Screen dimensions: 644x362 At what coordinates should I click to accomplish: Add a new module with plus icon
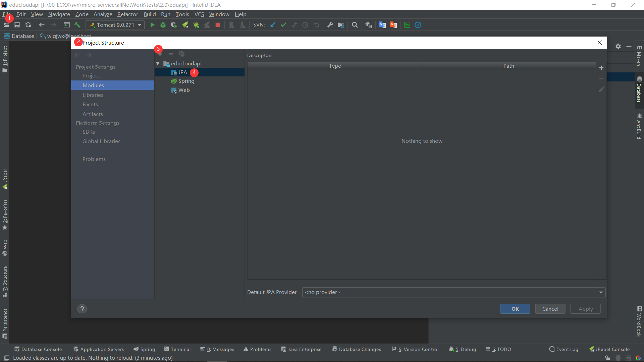(x=160, y=54)
